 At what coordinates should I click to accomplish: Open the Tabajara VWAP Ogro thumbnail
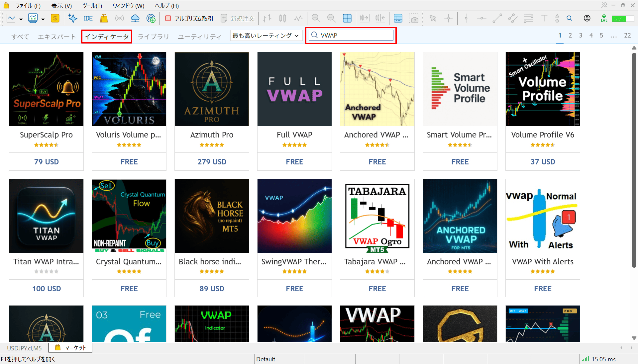click(377, 216)
